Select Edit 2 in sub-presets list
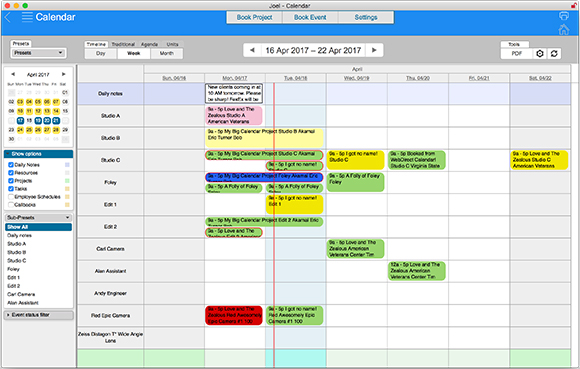 tap(14, 286)
